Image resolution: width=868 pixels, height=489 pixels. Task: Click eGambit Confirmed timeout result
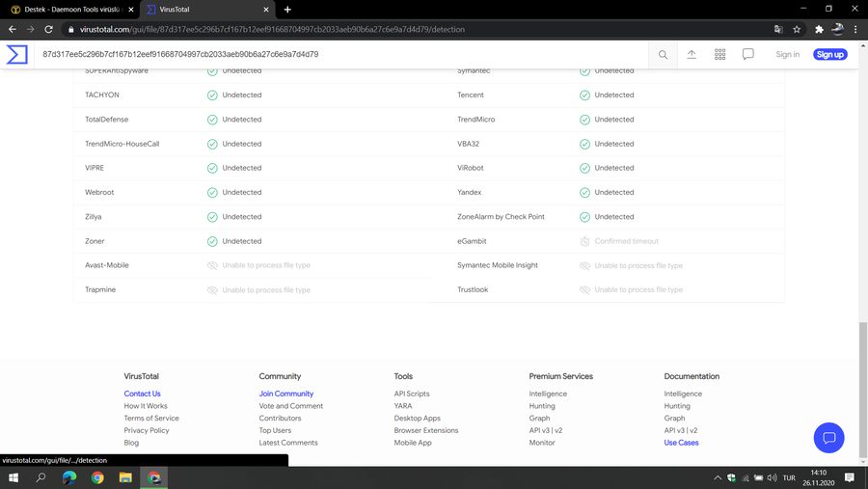[626, 241]
